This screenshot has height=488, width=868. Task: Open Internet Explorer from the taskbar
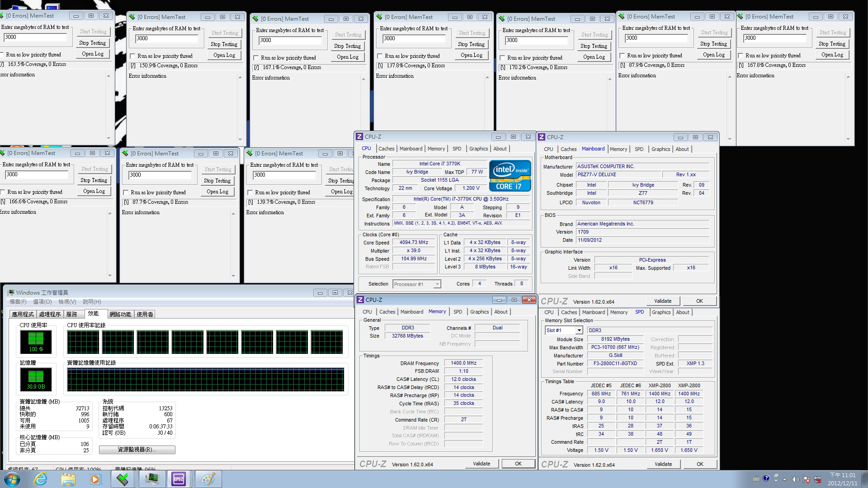(x=41, y=479)
